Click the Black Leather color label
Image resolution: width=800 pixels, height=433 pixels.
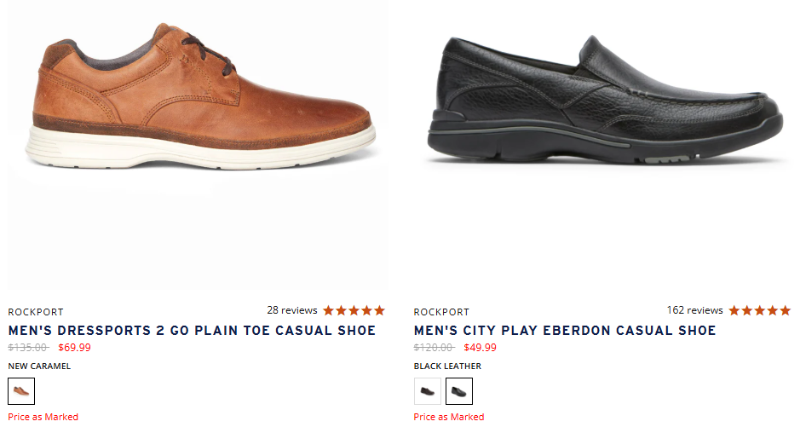(446, 366)
